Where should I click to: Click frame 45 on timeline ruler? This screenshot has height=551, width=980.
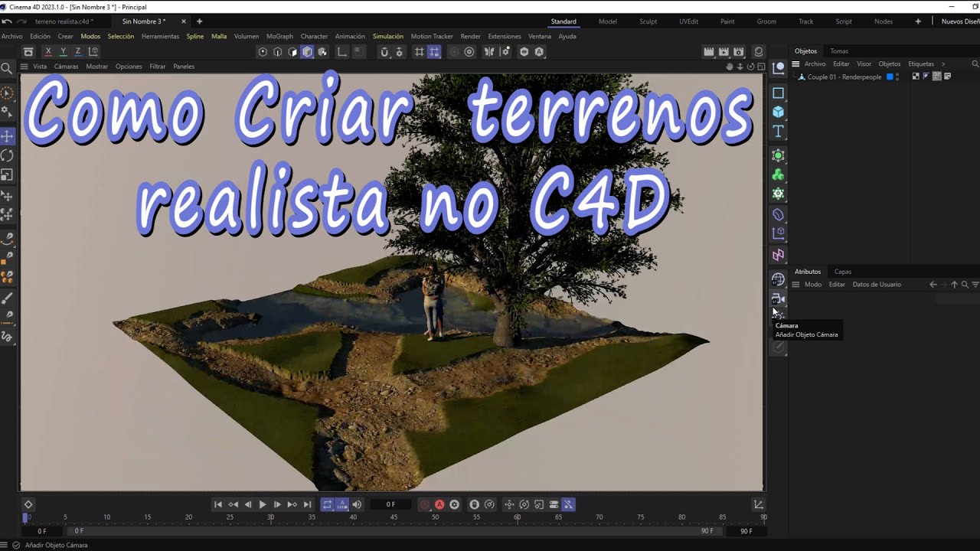(x=394, y=518)
